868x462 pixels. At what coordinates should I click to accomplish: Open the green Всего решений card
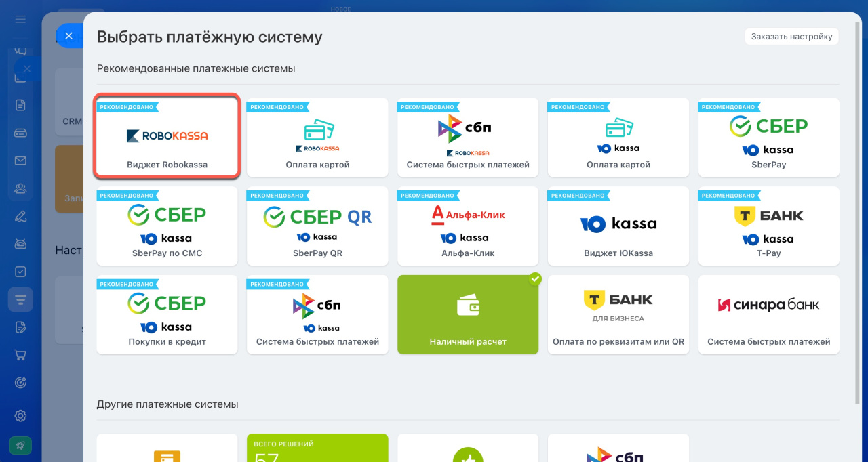pyautogui.click(x=317, y=448)
